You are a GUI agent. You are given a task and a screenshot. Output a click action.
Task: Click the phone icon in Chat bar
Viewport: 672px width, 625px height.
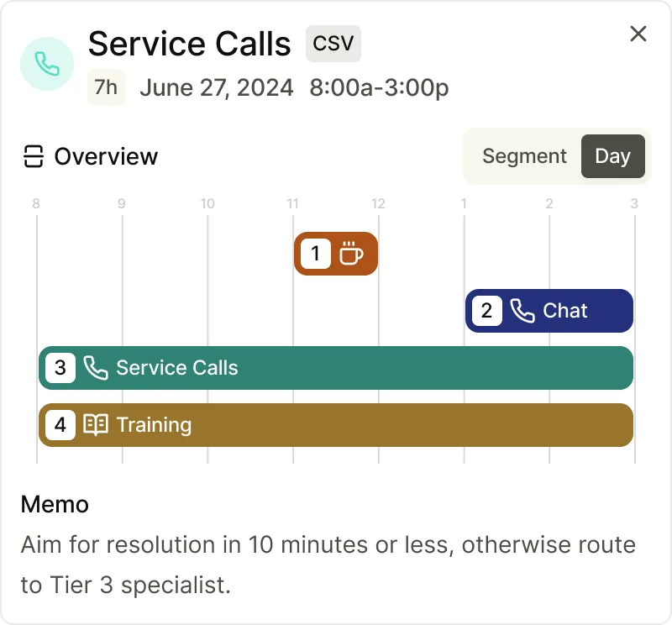click(522, 311)
